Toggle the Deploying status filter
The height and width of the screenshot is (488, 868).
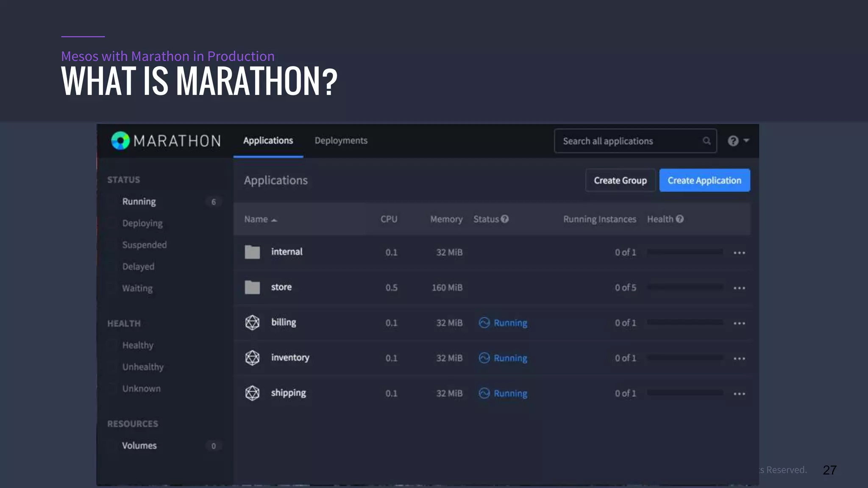[142, 223]
